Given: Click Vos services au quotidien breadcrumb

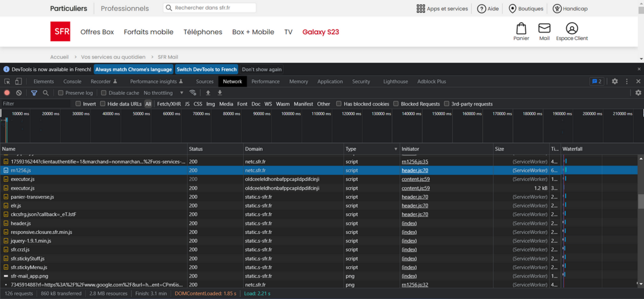Looking at the screenshot, I should pyautogui.click(x=113, y=57).
